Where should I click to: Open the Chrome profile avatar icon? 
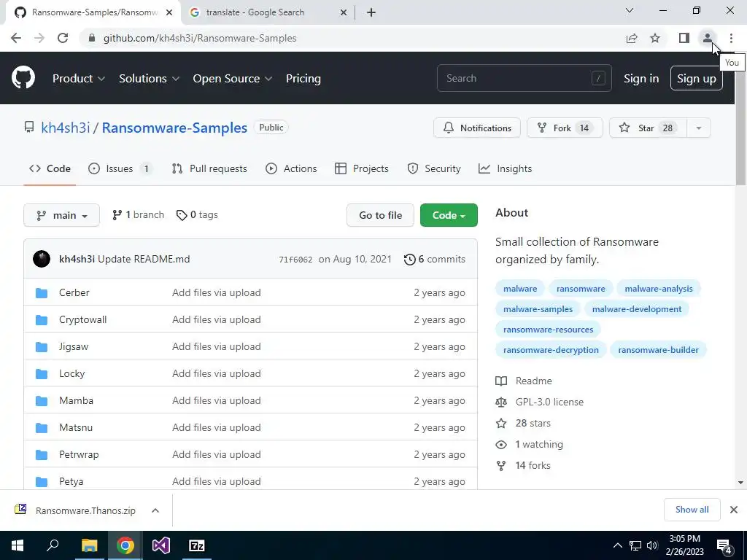[707, 38]
